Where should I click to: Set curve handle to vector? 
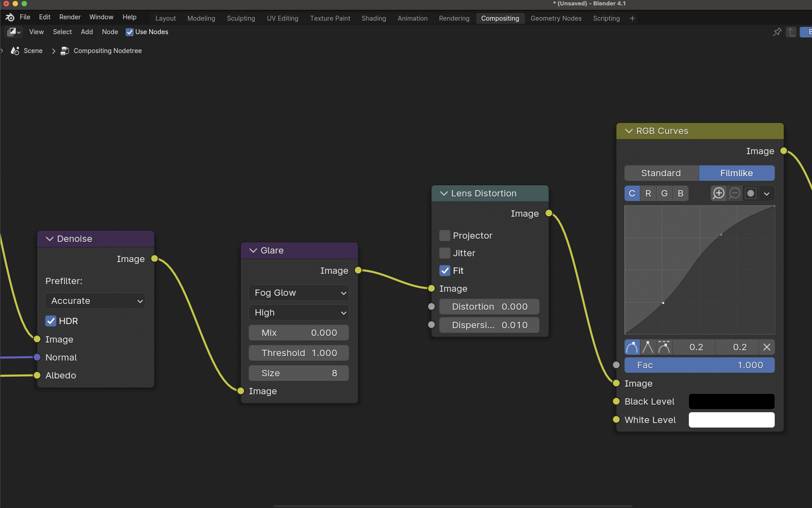(x=648, y=347)
